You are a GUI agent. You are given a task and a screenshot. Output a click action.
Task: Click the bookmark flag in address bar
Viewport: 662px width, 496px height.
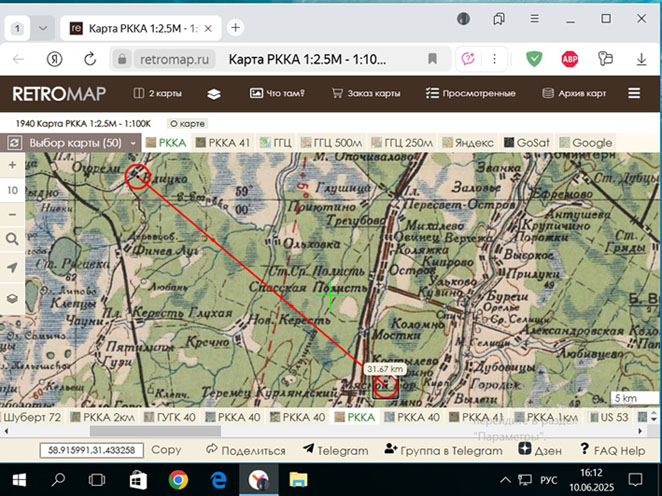[432, 59]
